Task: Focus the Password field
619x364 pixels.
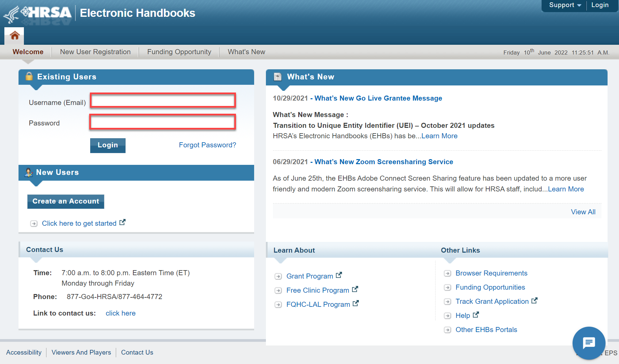Action: point(163,122)
